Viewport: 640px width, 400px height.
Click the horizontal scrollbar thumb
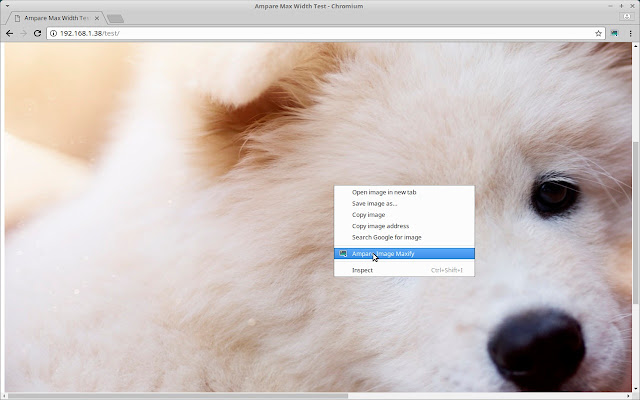click(x=178, y=396)
